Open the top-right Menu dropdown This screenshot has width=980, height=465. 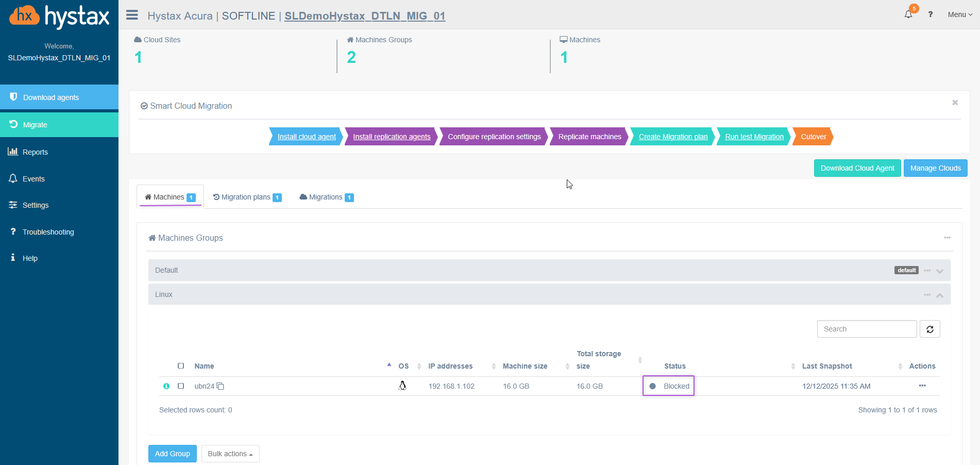coord(959,14)
